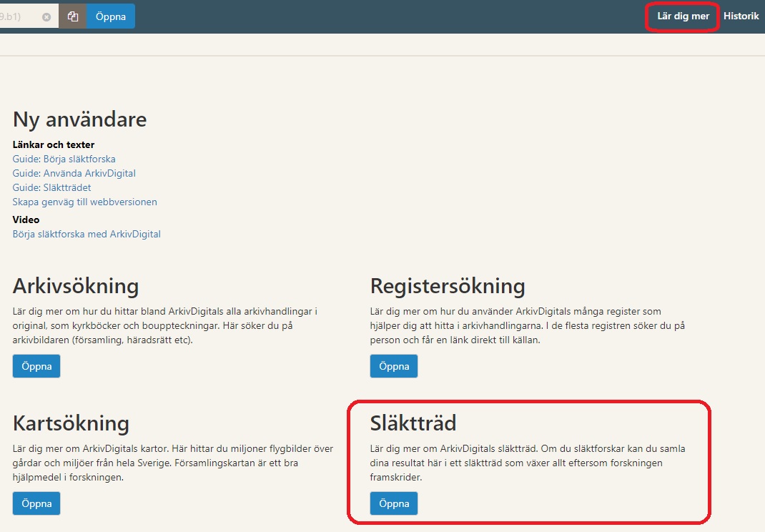This screenshot has height=532, width=765.
Task: Open the Lär dig mer menu
Action: coord(683,16)
